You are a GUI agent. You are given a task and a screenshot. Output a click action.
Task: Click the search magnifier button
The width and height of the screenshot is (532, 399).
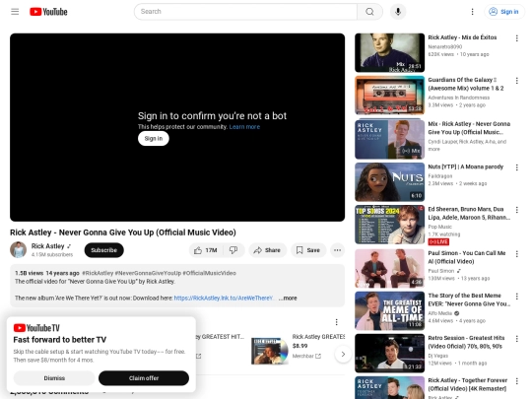[x=369, y=12]
